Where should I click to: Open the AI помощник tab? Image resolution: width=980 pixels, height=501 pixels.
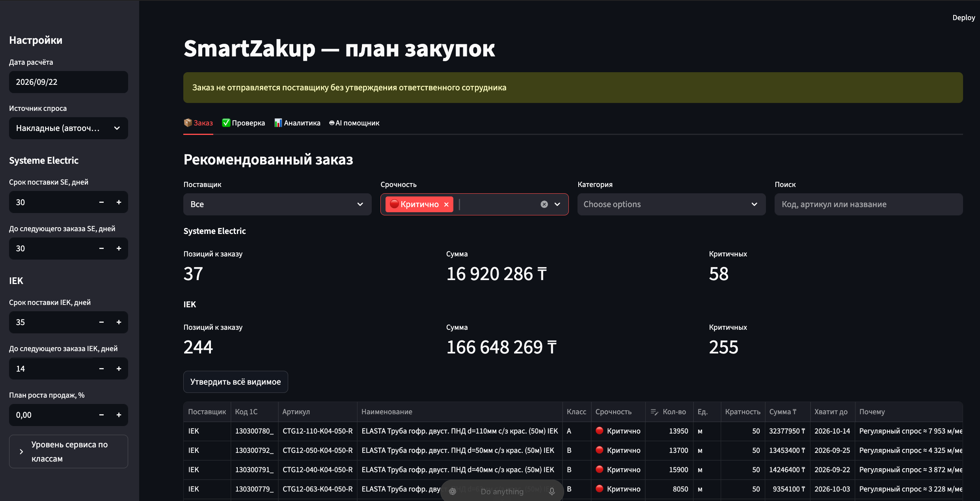[354, 123]
